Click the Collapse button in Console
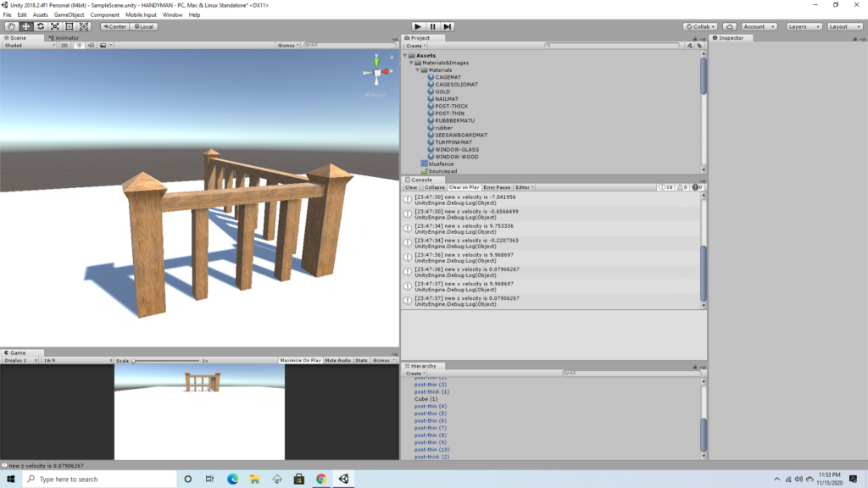Screen dimensions: 868x488 click(x=434, y=187)
